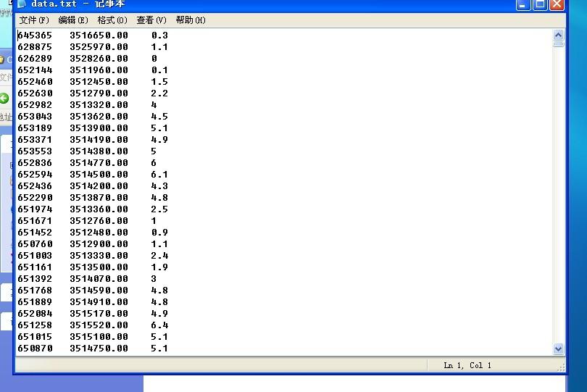Open the 编辑(E) menu
Image resolution: width=587 pixels, height=392 pixels.
(73, 20)
